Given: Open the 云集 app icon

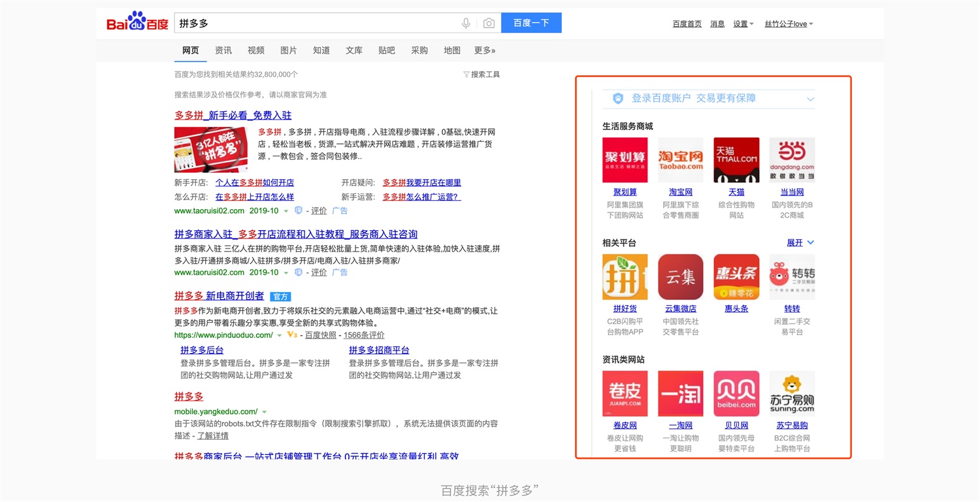Looking at the screenshot, I should tap(681, 277).
